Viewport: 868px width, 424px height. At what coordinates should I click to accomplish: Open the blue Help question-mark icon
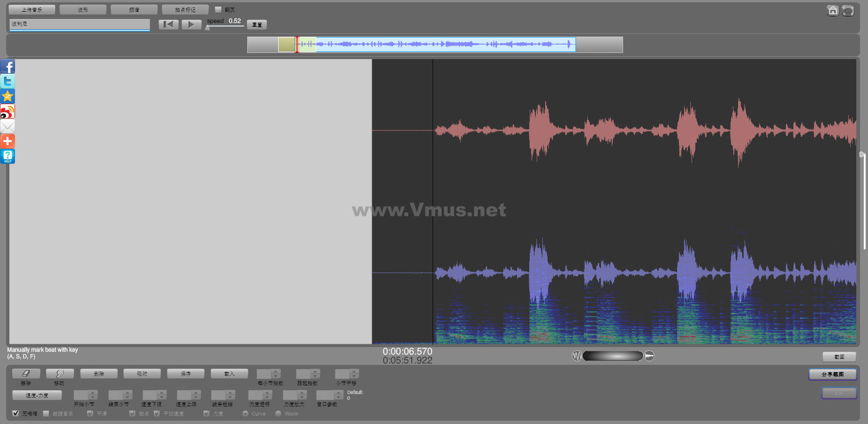[x=8, y=156]
